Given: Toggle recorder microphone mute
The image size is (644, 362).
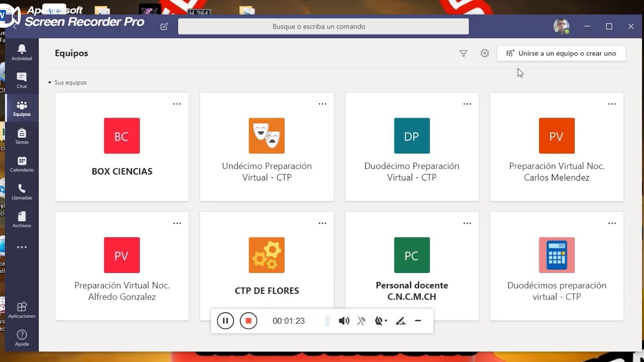Looking at the screenshot, I should [361, 321].
